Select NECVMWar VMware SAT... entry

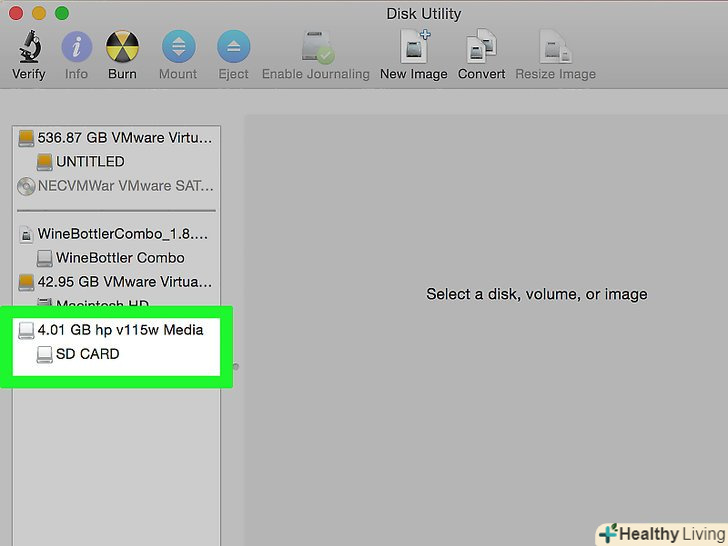click(116, 186)
